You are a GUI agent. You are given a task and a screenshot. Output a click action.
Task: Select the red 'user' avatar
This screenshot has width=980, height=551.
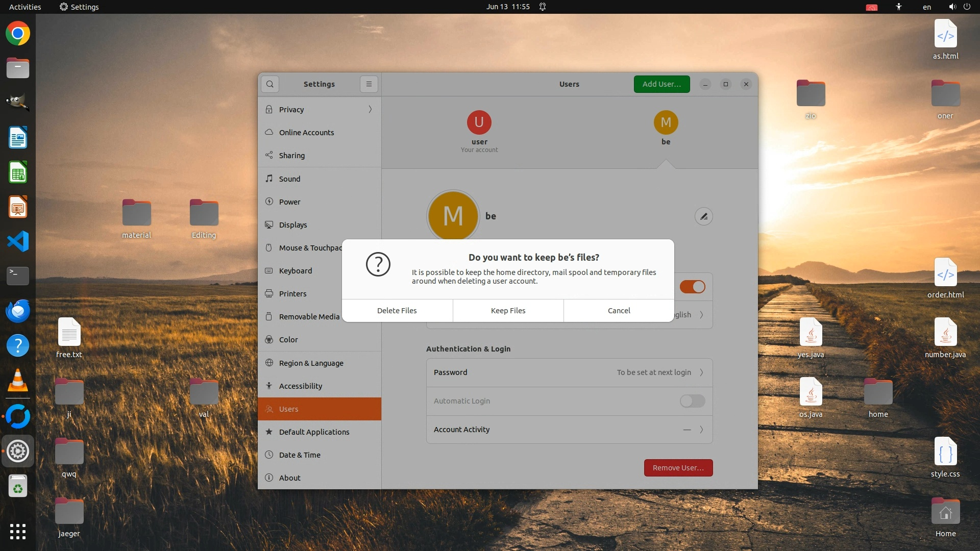pos(479,122)
